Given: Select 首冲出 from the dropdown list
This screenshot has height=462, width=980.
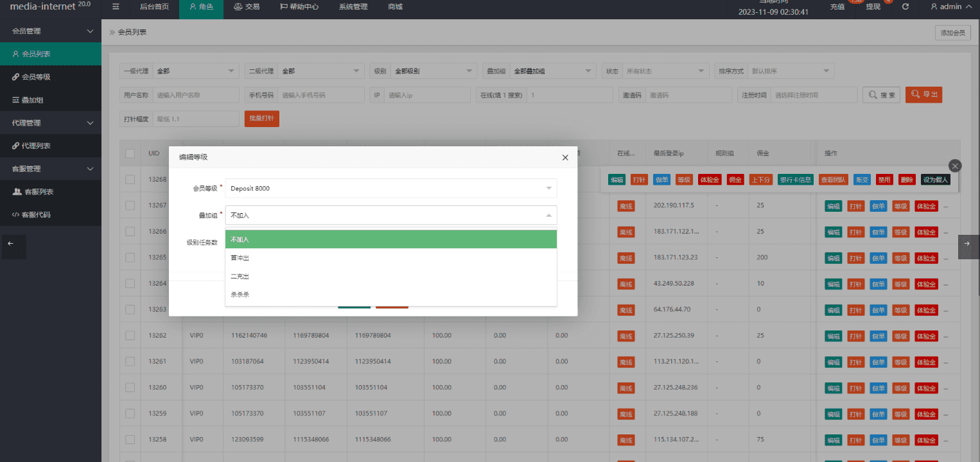Looking at the screenshot, I should (240, 258).
